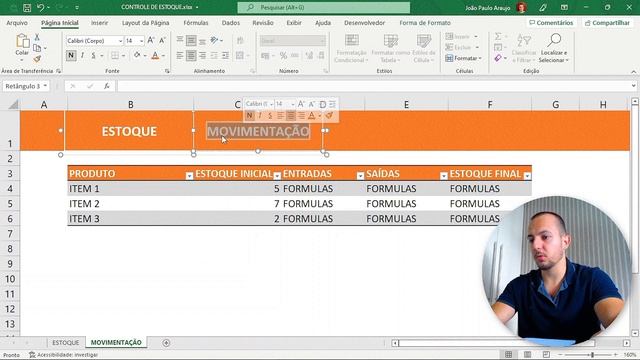The height and width of the screenshot is (360, 640).
Task: Toggle bold (N) in the ribbon
Action: click(x=71, y=56)
